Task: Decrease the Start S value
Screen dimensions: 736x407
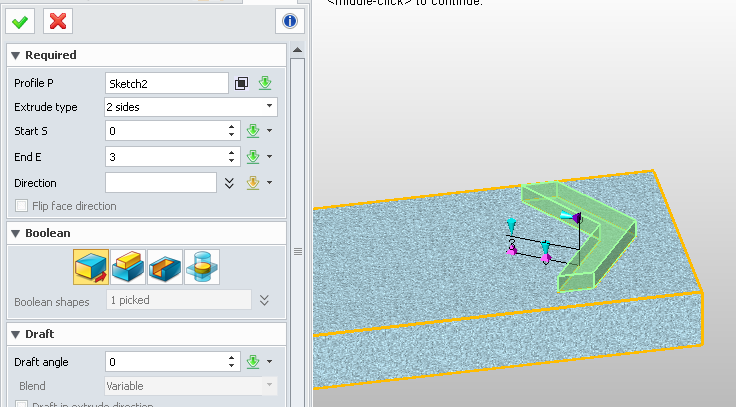Action: coord(231,135)
